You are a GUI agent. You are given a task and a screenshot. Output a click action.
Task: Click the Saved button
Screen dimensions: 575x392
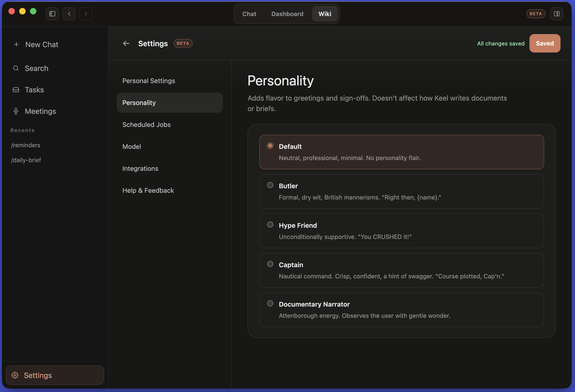[545, 43]
